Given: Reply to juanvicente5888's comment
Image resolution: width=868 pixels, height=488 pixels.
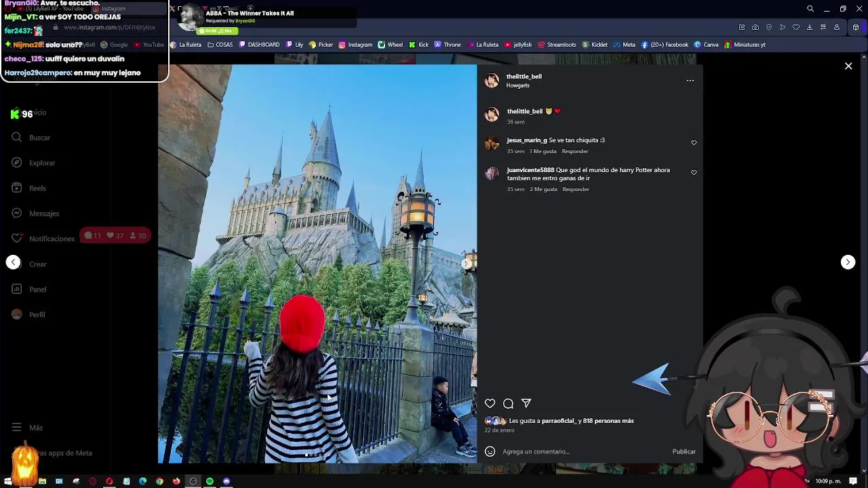Looking at the screenshot, I should [x=576, y=189].
